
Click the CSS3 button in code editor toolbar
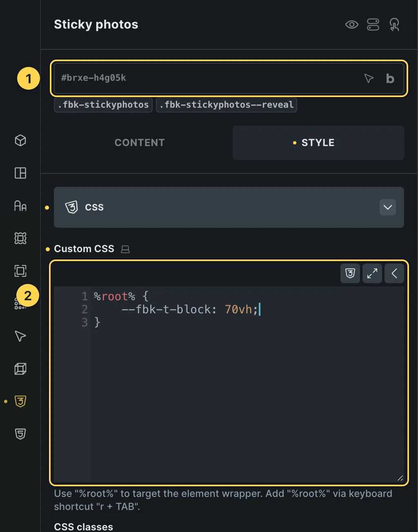(x=350, y=273)
